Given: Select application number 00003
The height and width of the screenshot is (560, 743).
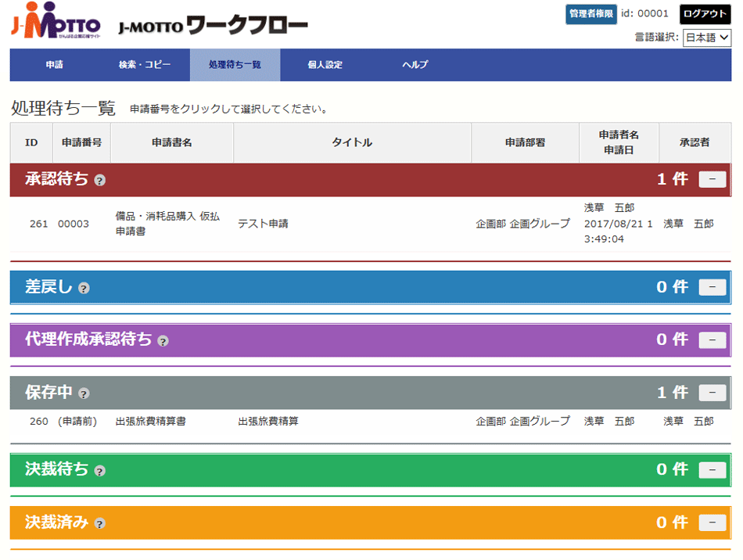Looking at the screenshot, I should [74, 224].
